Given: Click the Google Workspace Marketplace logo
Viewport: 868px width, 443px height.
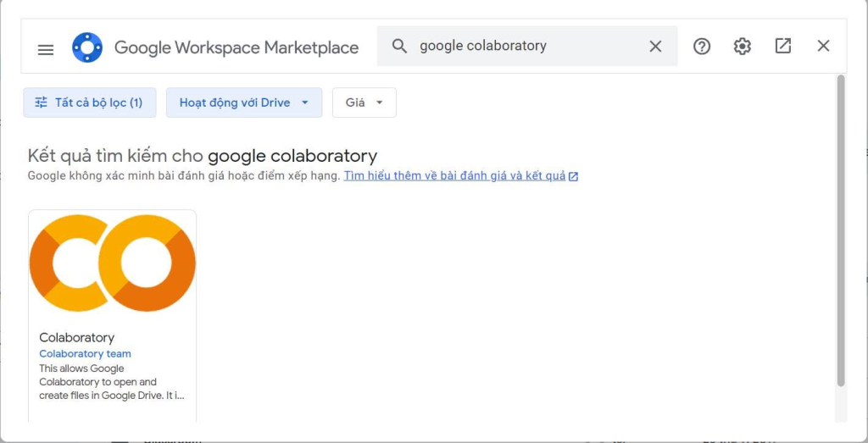Looking at the screenshot, I should pyautogui.click(x=87, y=47).
